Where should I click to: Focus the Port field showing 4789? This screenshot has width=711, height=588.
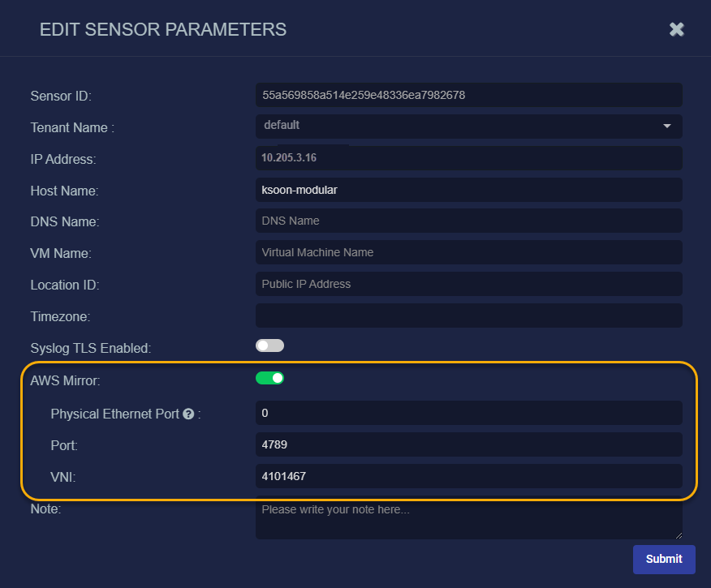click(468, 444)
